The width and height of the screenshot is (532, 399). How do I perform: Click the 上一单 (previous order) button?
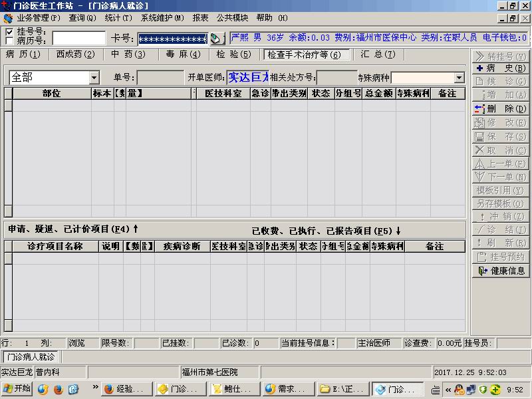tap(501, 164)
